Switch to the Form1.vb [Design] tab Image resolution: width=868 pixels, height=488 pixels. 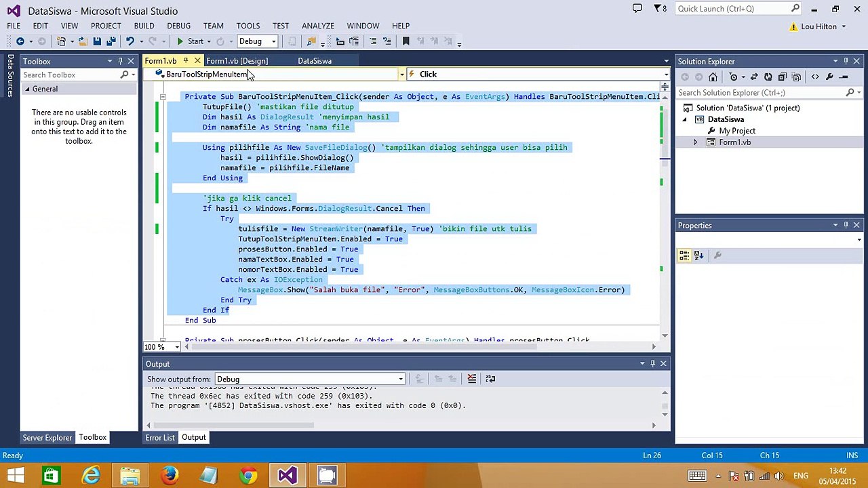pyautogui.click(x=237, y=61)
